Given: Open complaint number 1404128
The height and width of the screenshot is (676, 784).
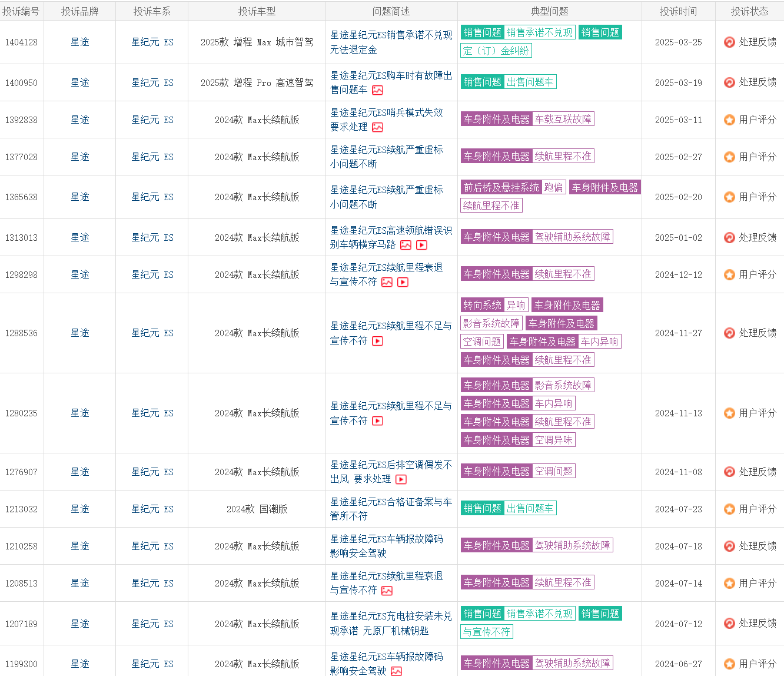Looking at the screenshot, I should [x=22, y=42].
